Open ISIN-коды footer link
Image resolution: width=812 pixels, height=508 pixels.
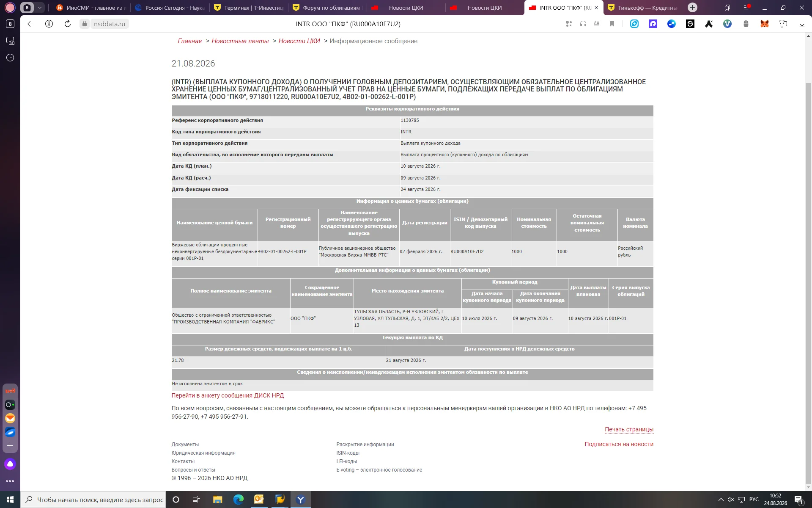point(348,453)
